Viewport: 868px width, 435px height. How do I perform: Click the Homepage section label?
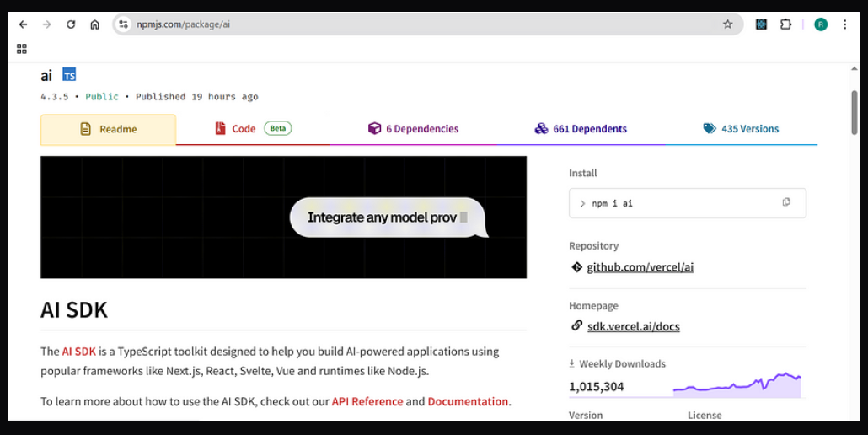(x=593, y=305)
